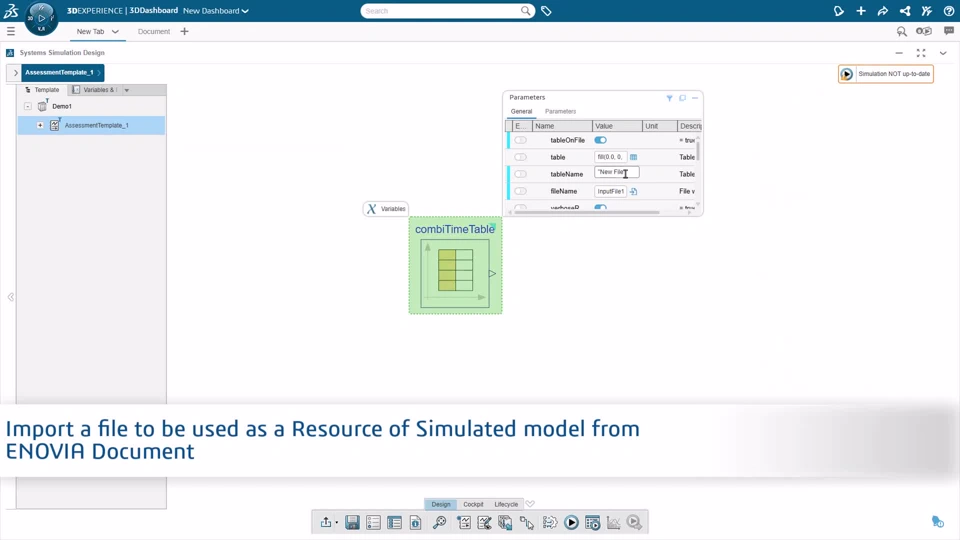This screenshot has height=540, width=960.
Task: Click the Value column header
Action: coord(617,126)
